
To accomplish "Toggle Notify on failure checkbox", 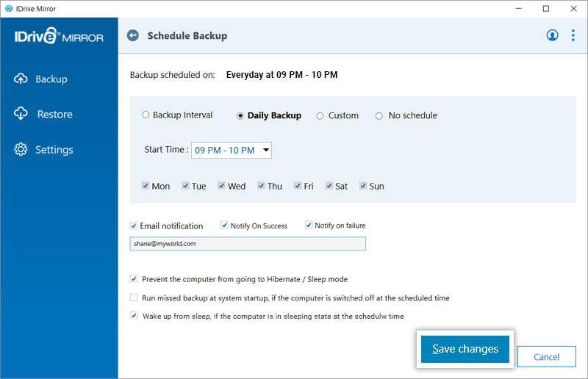I will [x=309, y=225].
